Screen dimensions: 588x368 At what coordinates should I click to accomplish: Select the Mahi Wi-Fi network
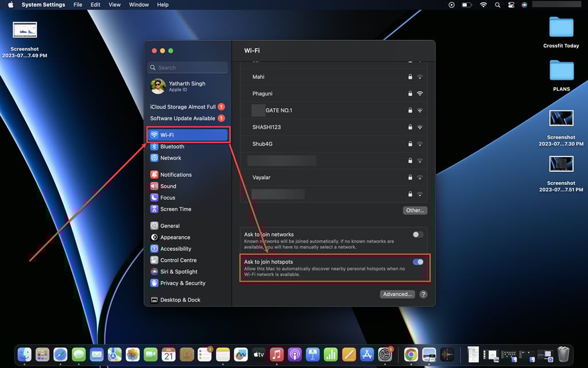(334, 76)
